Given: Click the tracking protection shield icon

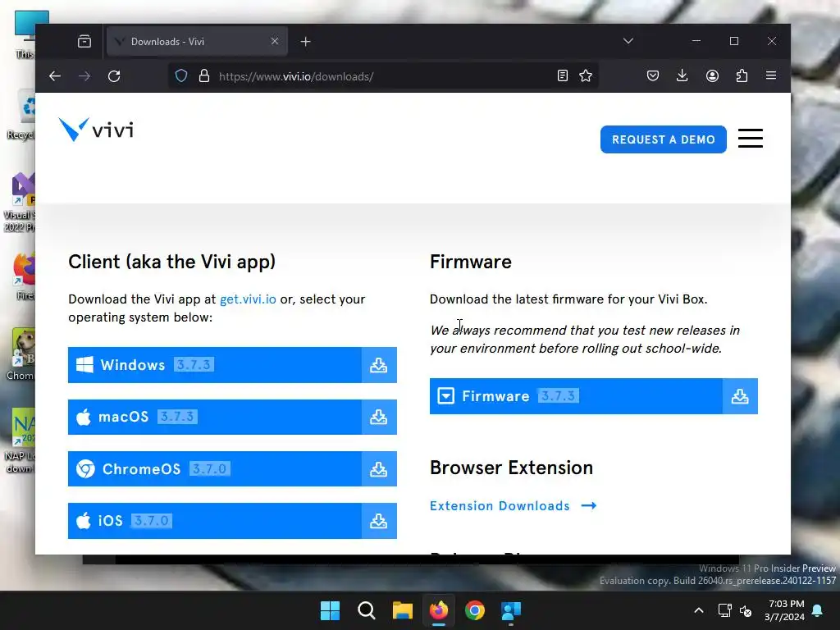Looking at the screenshot, I should pyautogui.click(x=181, y=76).
